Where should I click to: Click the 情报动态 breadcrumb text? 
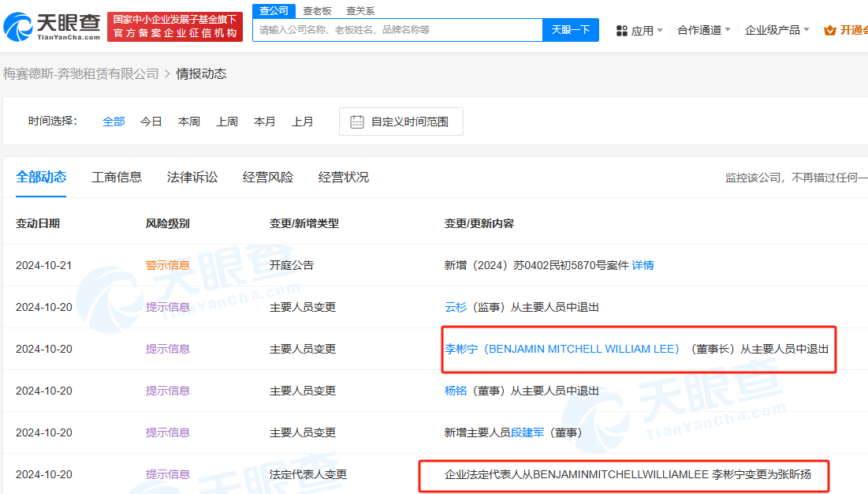(x=202, y=73)
